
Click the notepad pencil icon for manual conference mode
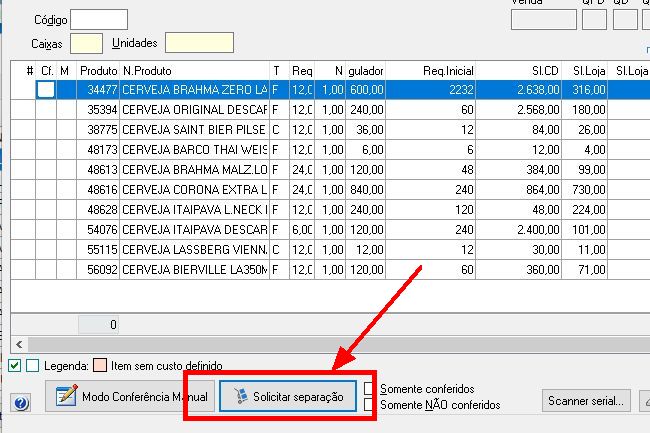click(66, 395)
